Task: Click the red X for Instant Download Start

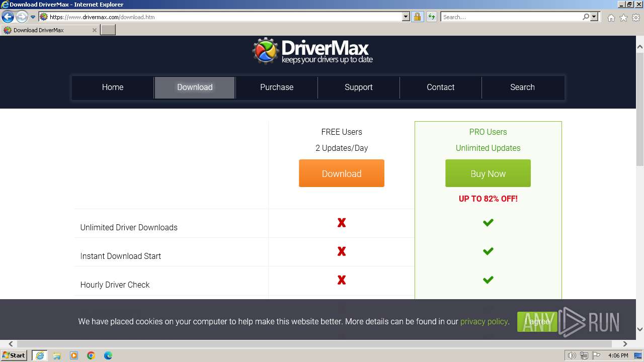Action: tap(342, 251)
